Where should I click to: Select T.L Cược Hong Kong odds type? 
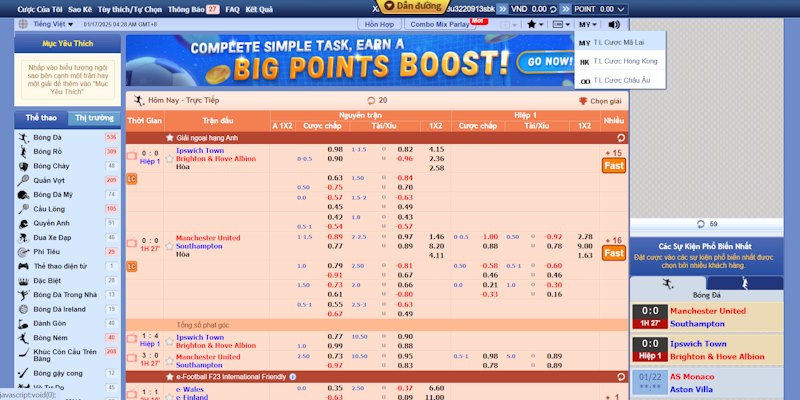coord(617,61)
